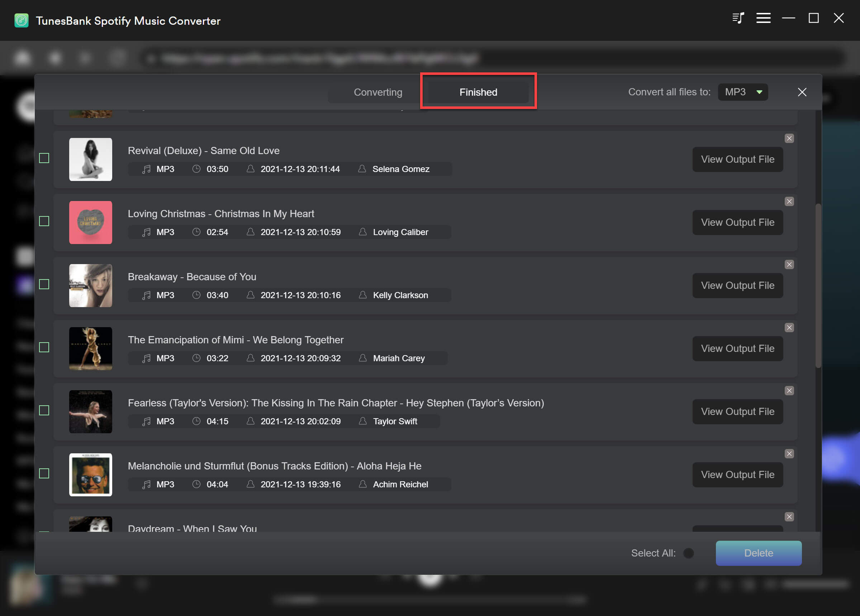Click the music note icon on Same Old Love
860x616 pixels.
[x=145, y=169]
